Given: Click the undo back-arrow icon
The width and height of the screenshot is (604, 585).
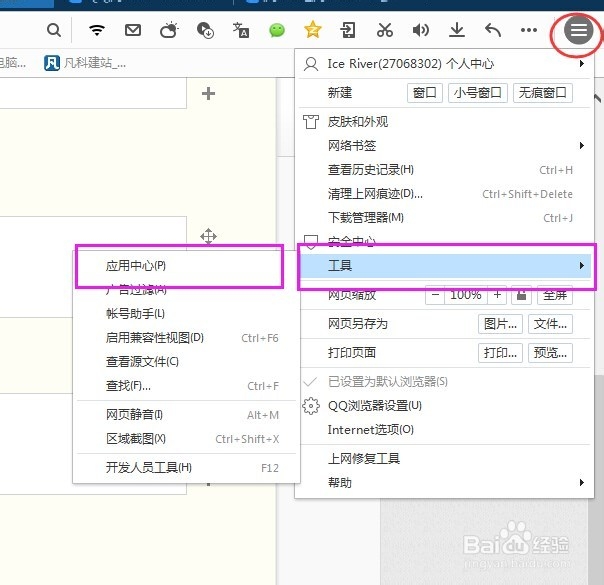Looking at the screenshot, I should point(493,30).
